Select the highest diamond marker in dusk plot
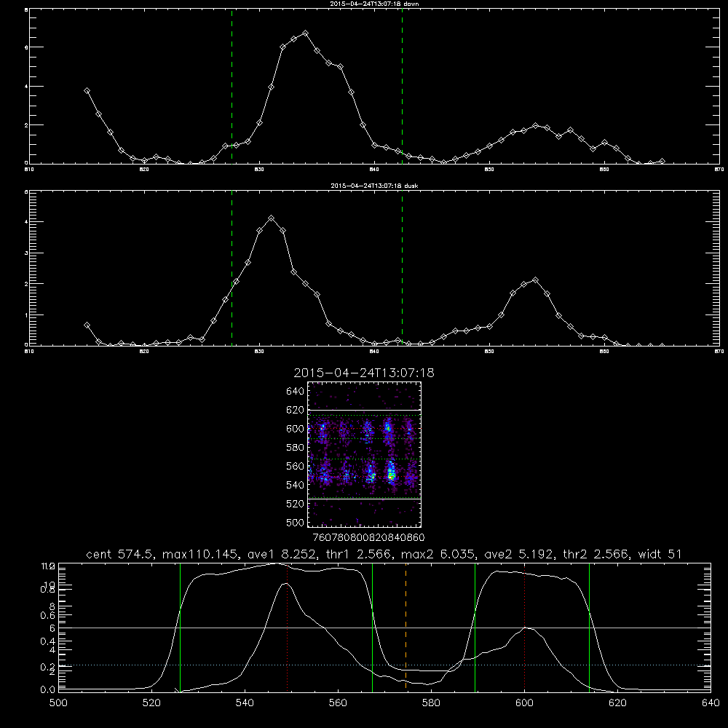The width and height of the screenshot is (728, 728). coord(271,218)
